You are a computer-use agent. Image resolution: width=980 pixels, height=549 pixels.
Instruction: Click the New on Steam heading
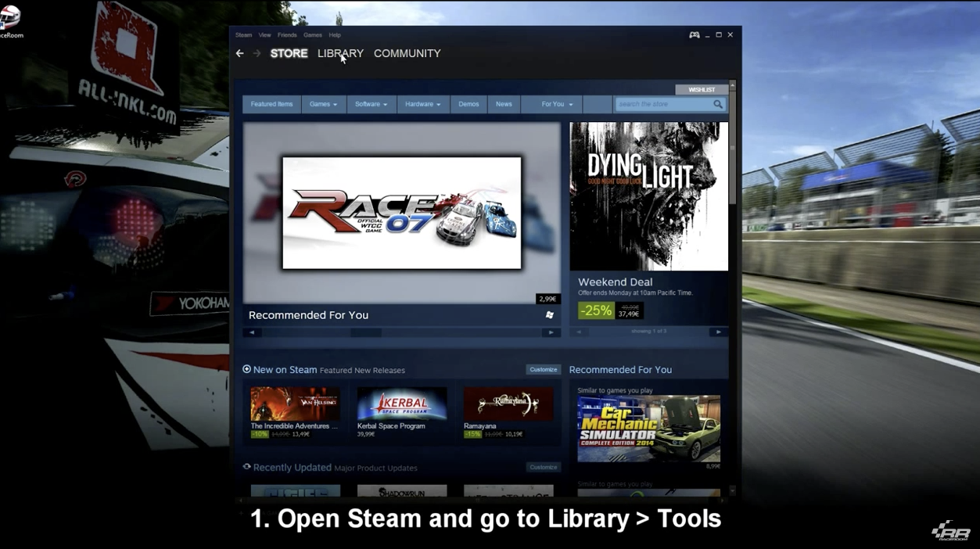[x=285, y=370]
